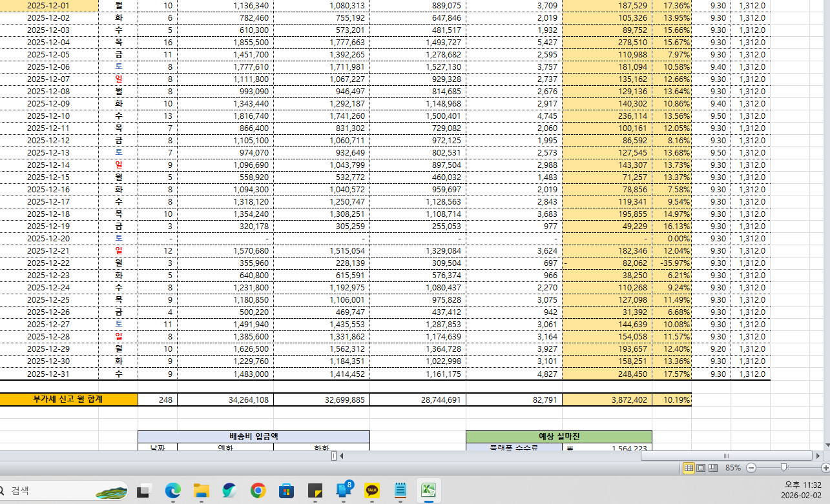Launch Google Chrome from the taskbar

tap(258, 491)
